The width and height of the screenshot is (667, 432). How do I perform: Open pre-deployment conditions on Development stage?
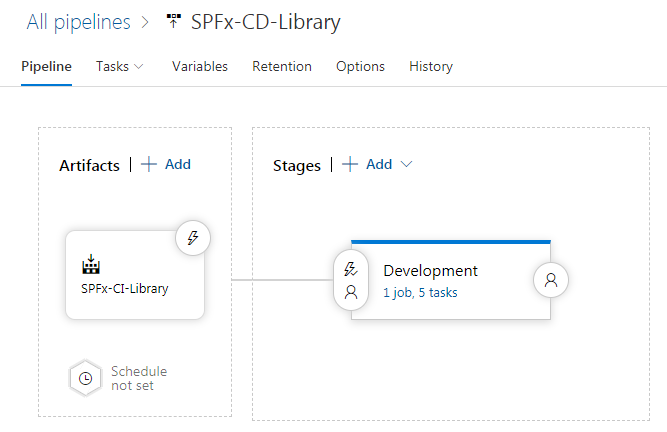point(351,280)
